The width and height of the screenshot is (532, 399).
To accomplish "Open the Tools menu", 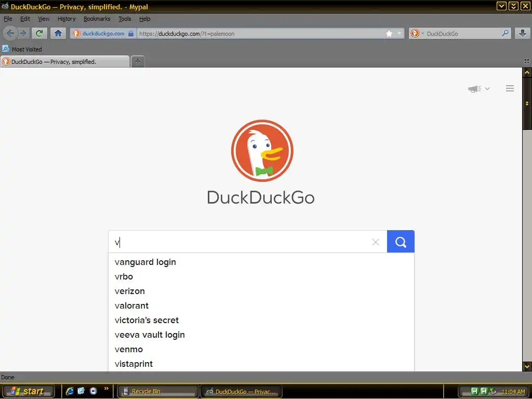I will pyautogui.click(x=125, y=19).
